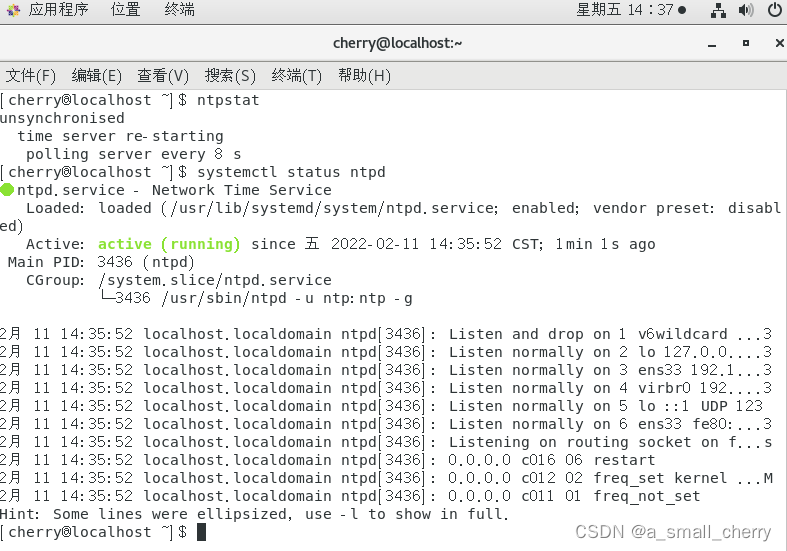787x551 pixels.
Task: Open the 查看(V) menu
Action: (163, 76)
